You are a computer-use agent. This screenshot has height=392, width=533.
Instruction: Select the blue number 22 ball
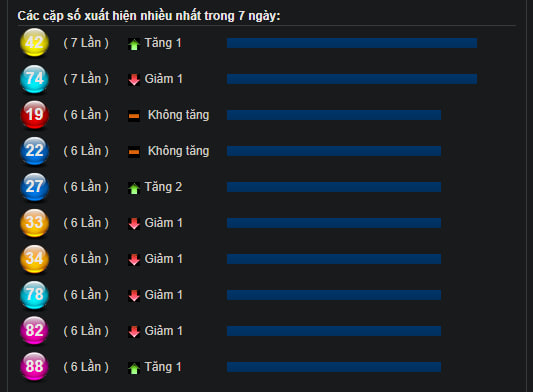(x=34, y=151)
